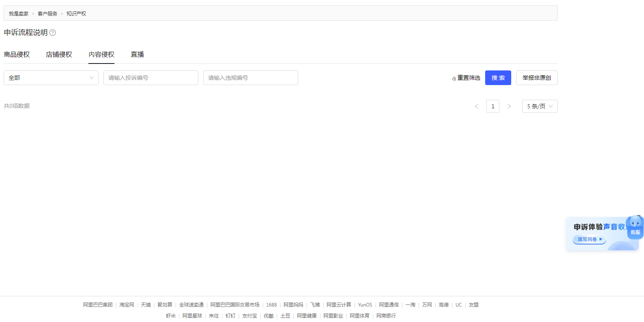Open the 万网 footer link
Image resolution: width=644 pixels, height=322 pixels.
427,305
